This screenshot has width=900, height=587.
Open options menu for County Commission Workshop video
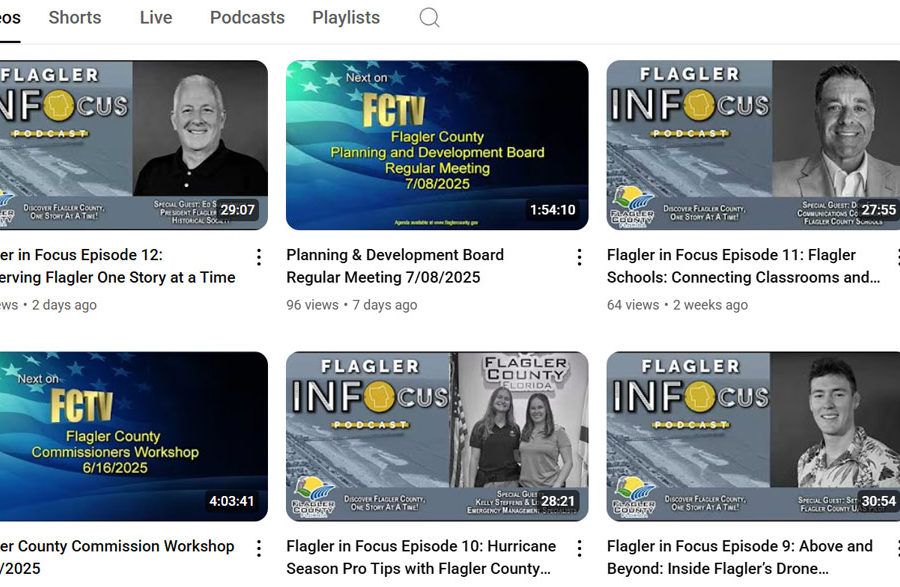coord(259,549)
